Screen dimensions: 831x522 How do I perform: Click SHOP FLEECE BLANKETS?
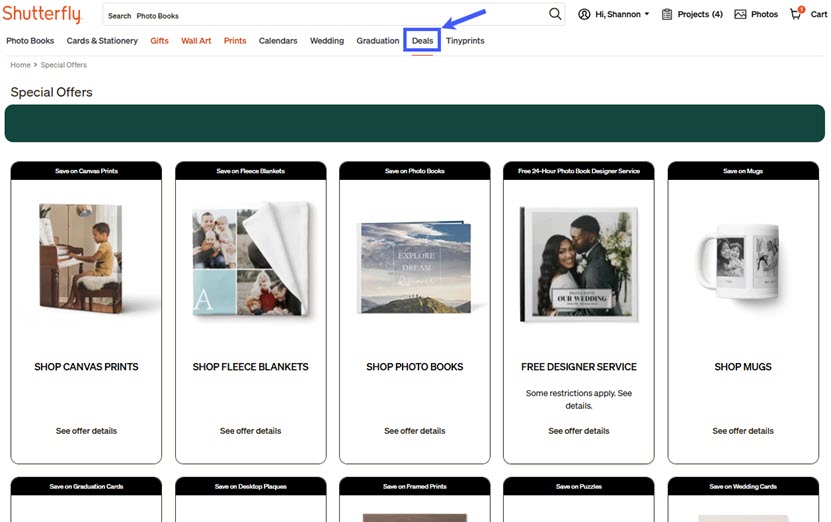point(250,367)
